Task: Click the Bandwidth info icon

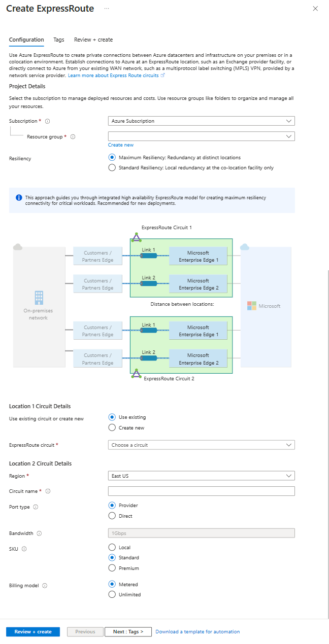Action: coord(39,533)
